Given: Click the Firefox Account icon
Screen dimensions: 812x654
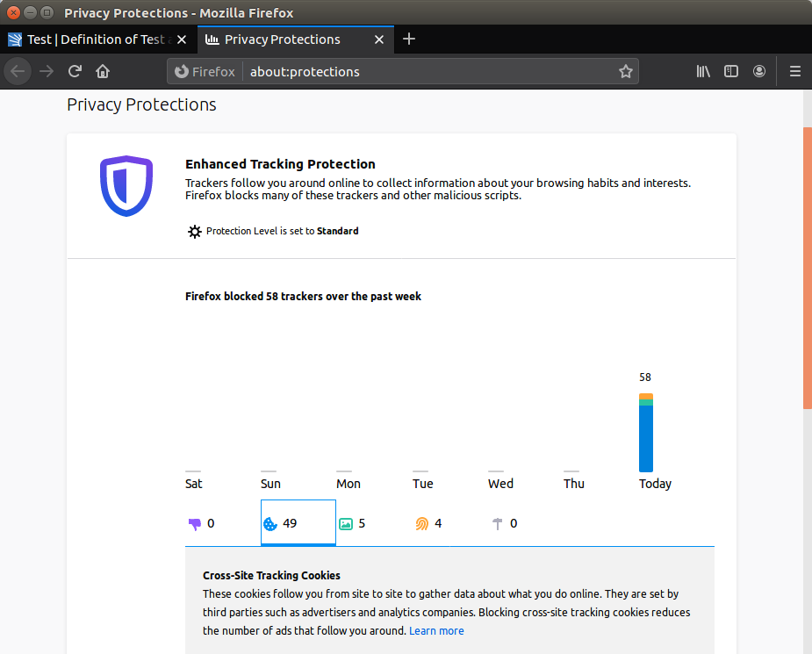Looking at the screenshot, I should pos(758,71).
